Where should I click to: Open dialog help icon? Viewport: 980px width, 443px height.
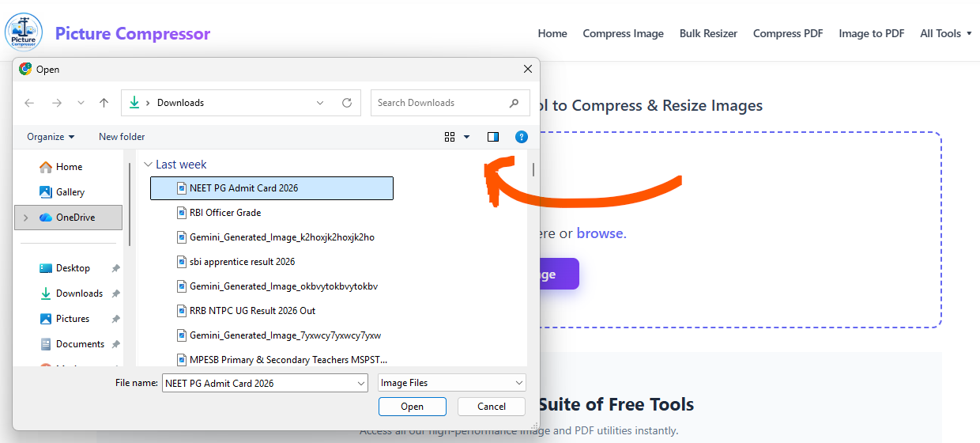pos(521,137)
